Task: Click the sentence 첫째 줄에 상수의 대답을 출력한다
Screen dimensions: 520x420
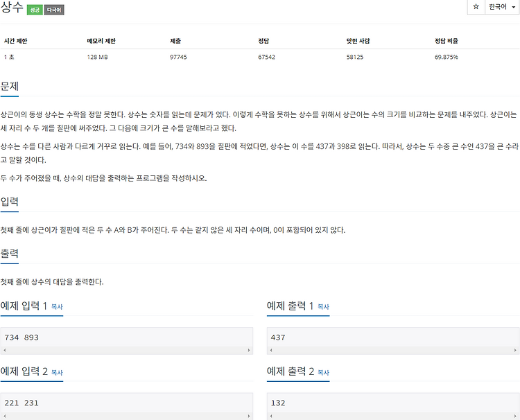Action: [52, 282]
